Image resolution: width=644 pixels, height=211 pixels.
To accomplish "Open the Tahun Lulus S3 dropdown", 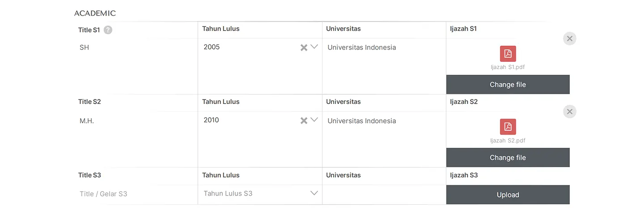I will (260, 194).
